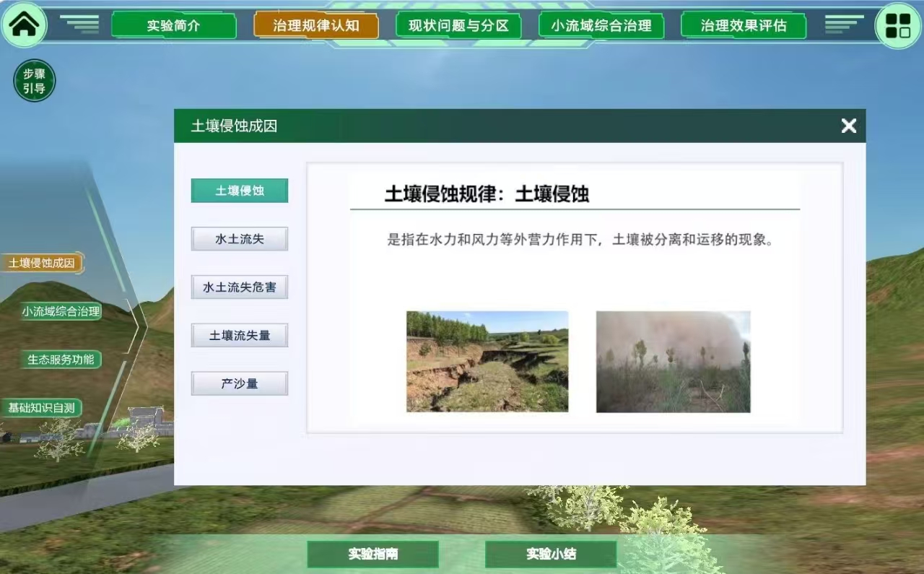
Task: Open the 水土流失危害 section
Action: coord(239,287)
